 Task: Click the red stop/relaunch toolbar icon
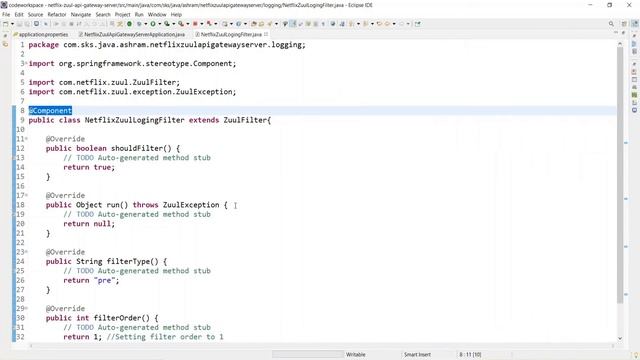(x=195, y=24)
